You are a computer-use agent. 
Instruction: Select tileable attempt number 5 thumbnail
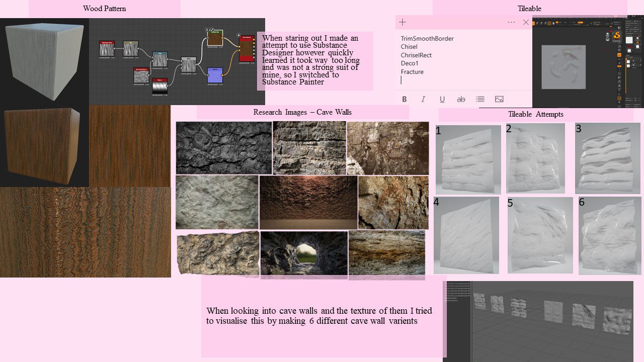pyautogui.click(x=540, y=235)
